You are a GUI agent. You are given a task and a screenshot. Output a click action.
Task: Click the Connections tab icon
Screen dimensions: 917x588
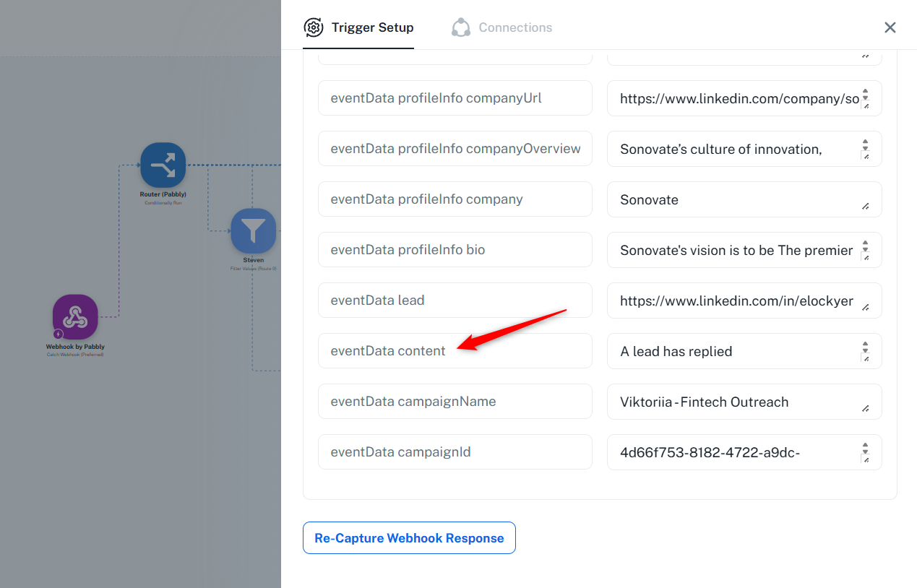point(460,27)
